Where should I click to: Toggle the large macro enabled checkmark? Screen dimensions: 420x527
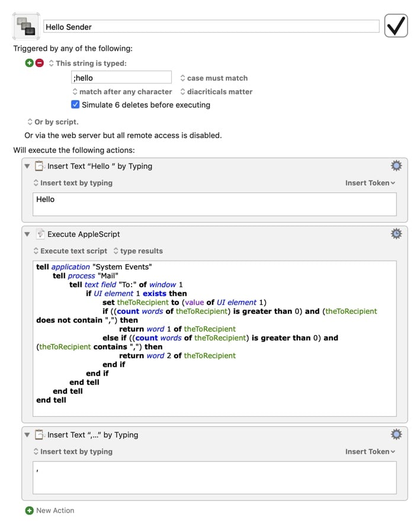[396, 25]
